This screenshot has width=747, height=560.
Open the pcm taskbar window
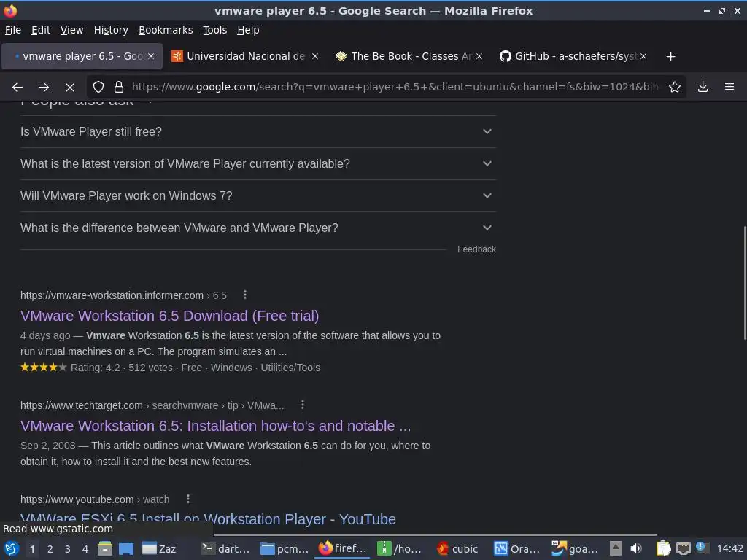point(285,548)
